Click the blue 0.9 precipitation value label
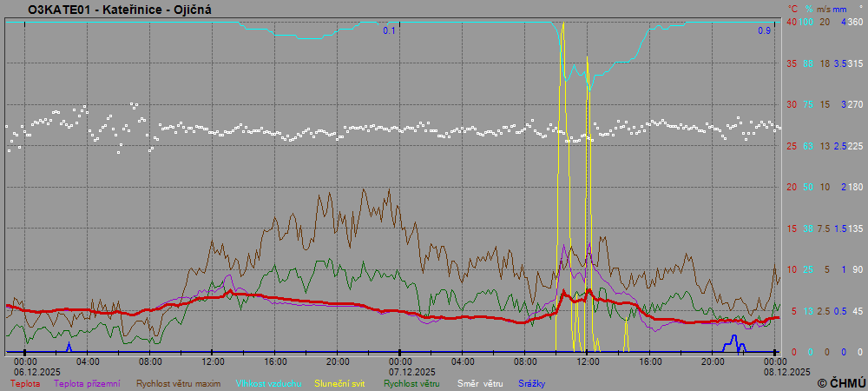 click(764, 30)
